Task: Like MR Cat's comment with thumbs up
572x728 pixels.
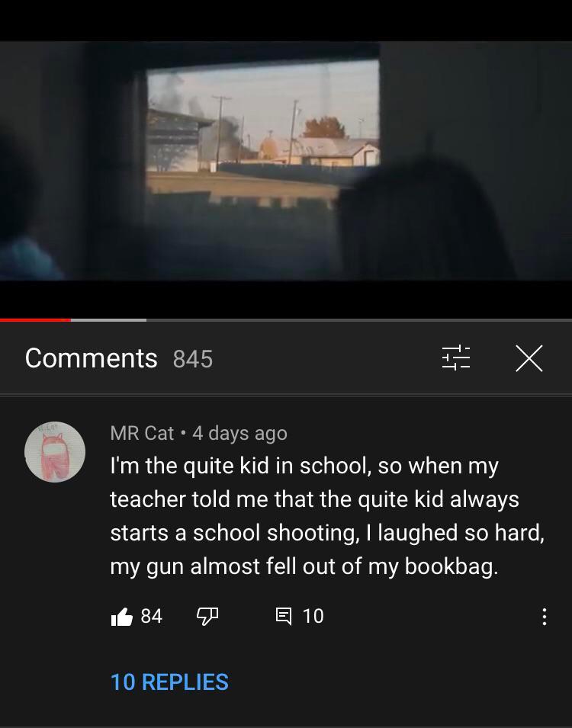Action: click(122, 617)
